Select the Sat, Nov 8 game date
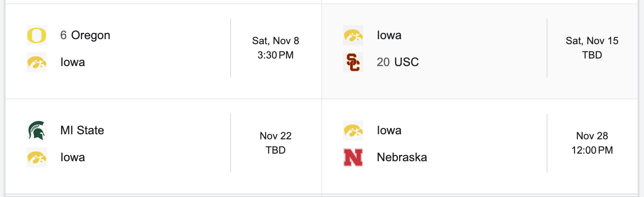 276,41
